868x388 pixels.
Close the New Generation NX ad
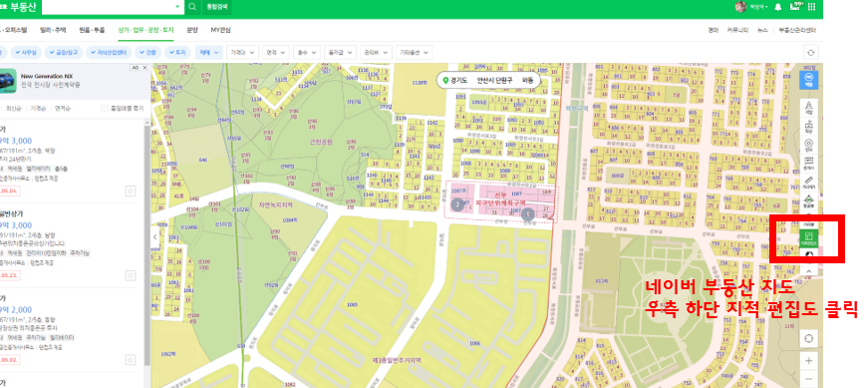pyautogui.click(x=145, y=68)
